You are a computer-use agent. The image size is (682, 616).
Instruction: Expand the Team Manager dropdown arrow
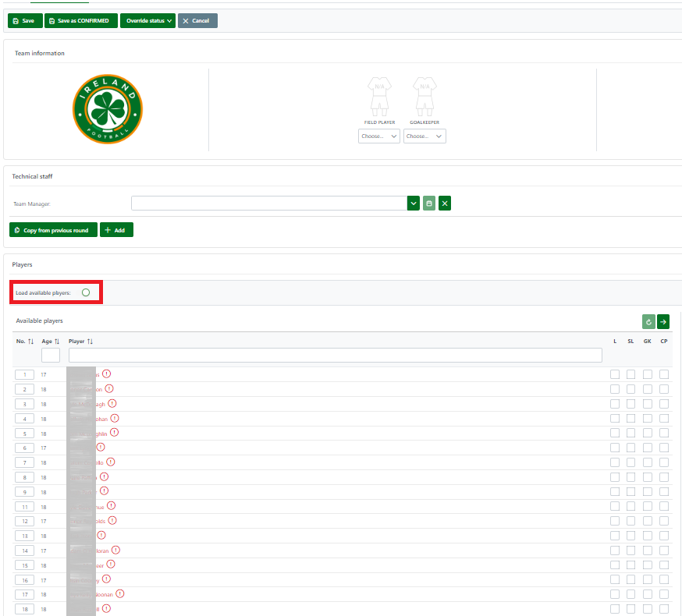(x=414, y=204)
